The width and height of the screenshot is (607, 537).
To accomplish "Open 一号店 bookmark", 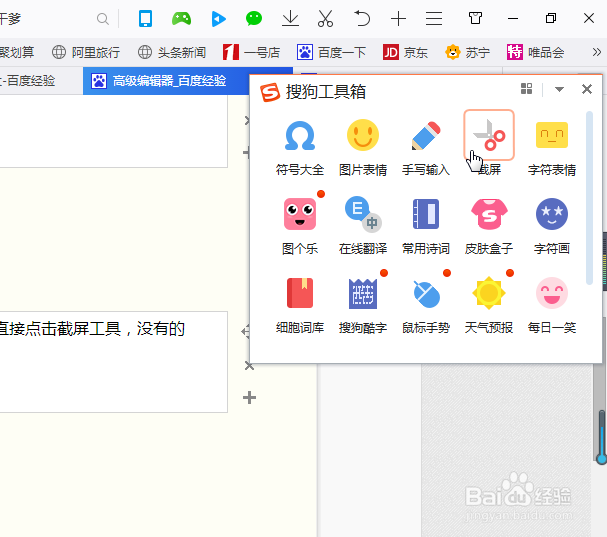I will pyautogui.click(x=251, y=52).
